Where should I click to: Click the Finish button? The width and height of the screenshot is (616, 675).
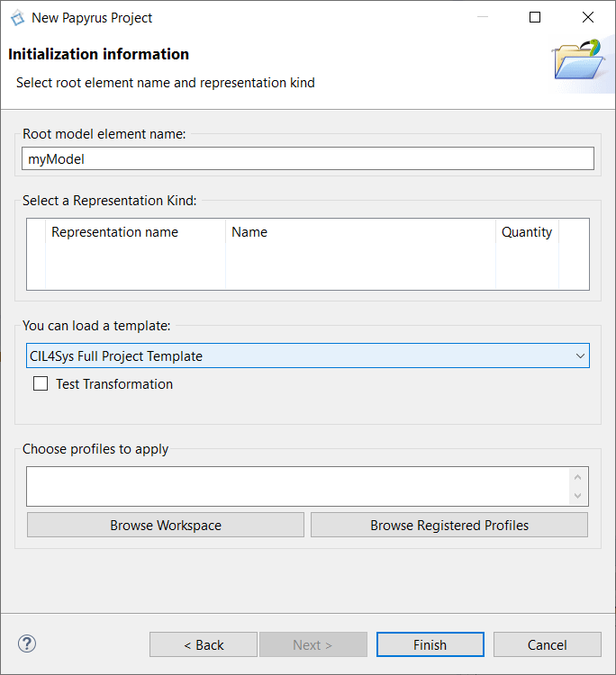[430, 644]
